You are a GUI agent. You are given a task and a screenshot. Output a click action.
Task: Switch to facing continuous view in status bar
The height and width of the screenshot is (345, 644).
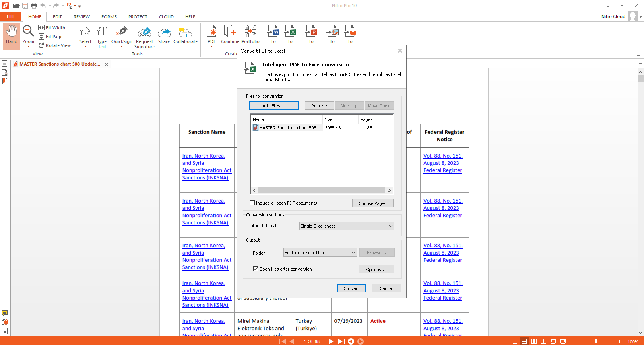543,341
